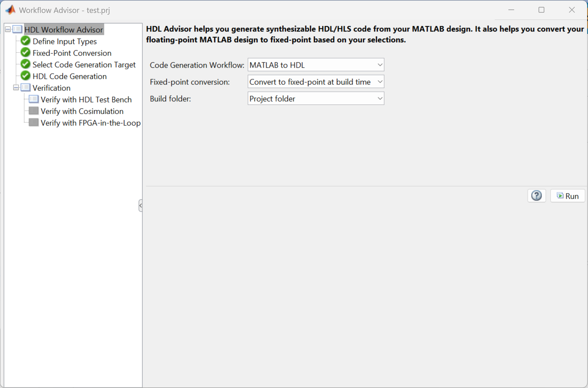Collapse the HDL Workflow Advisor tree node

click(8, 29)
